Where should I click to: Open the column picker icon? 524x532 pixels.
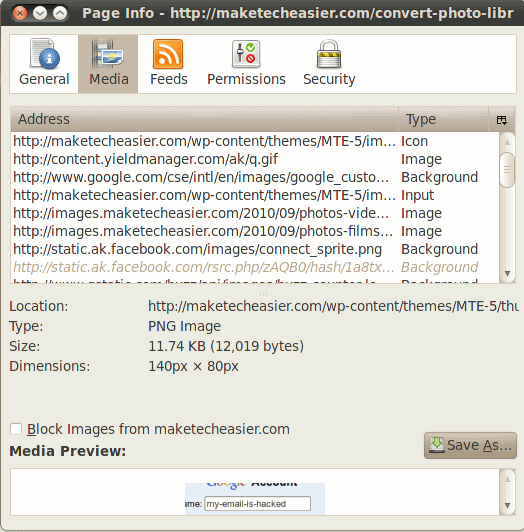(502, 120)
